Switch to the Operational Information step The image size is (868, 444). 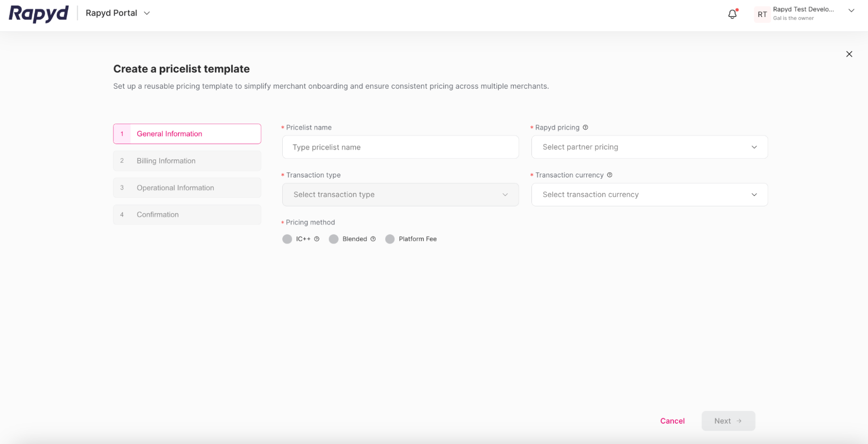187,187
